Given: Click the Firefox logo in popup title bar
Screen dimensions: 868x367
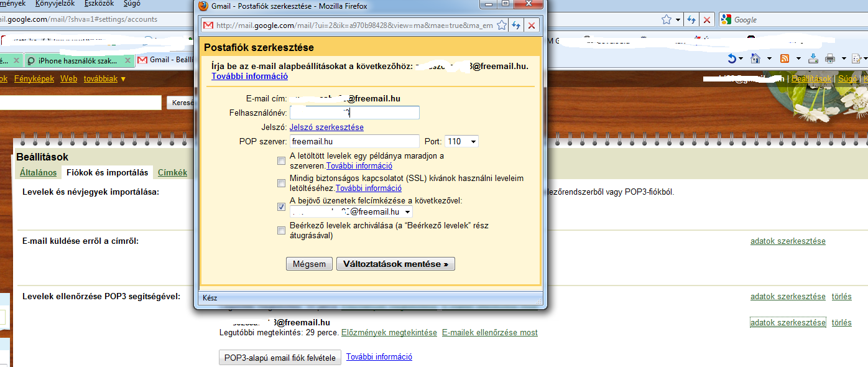Looking at the screenshot, I should [x=203, y=6].
